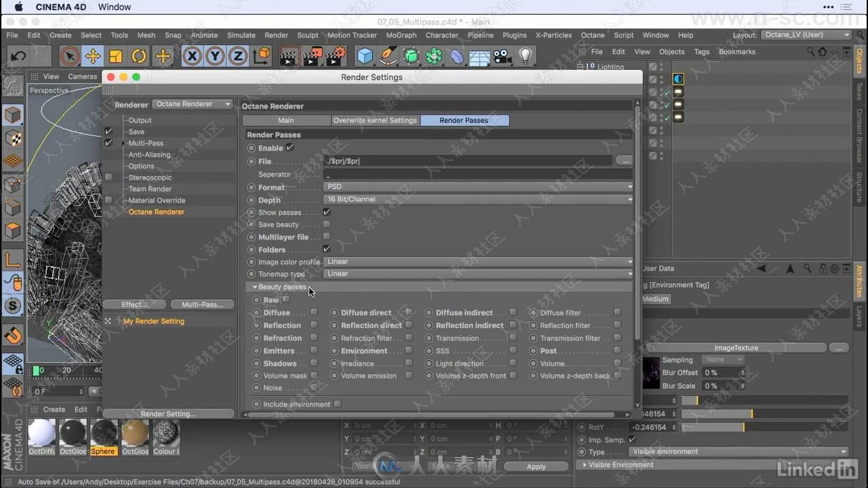Viewport: 868px width, 488px height.
Task: Toggle the Folders checkbox
Action: tap(327, 249)
